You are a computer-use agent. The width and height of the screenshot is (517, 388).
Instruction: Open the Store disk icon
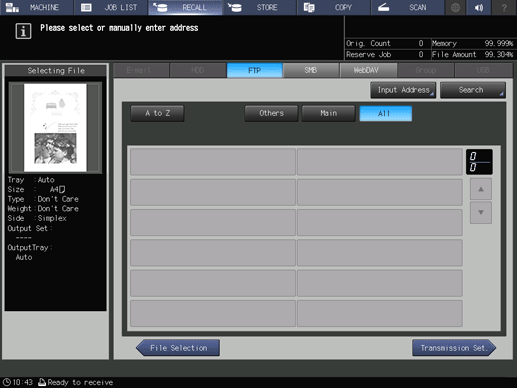(235, 7)
